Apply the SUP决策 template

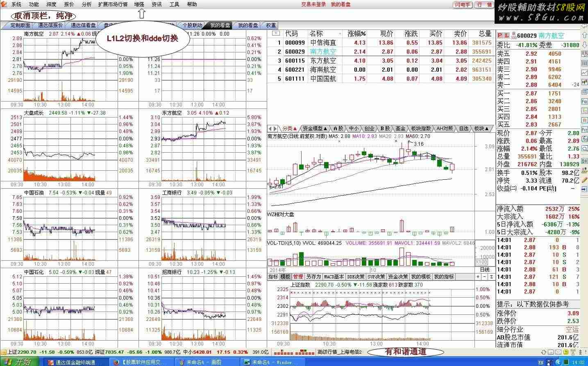(376, 277)
